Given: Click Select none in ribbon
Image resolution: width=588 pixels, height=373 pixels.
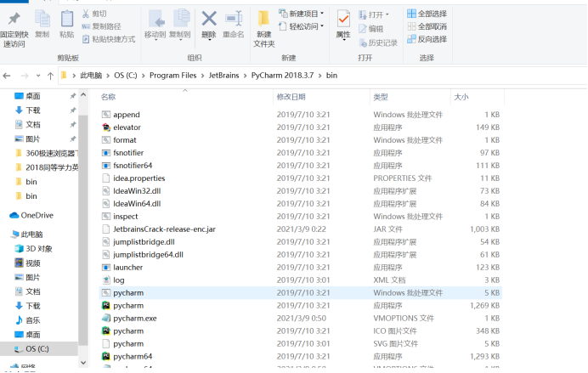Looking at the screenshot, I should coord(427,26).
